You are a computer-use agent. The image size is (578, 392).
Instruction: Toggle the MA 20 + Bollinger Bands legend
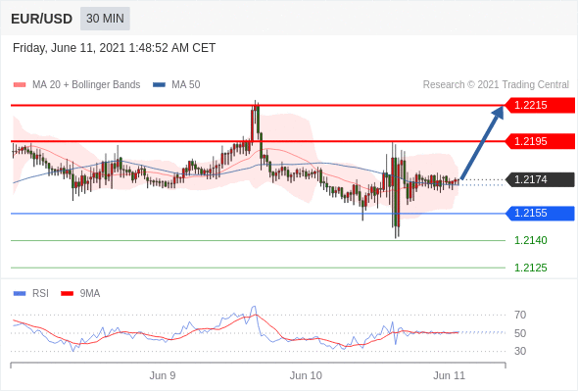pyautogui.click(x=76, y=85)
